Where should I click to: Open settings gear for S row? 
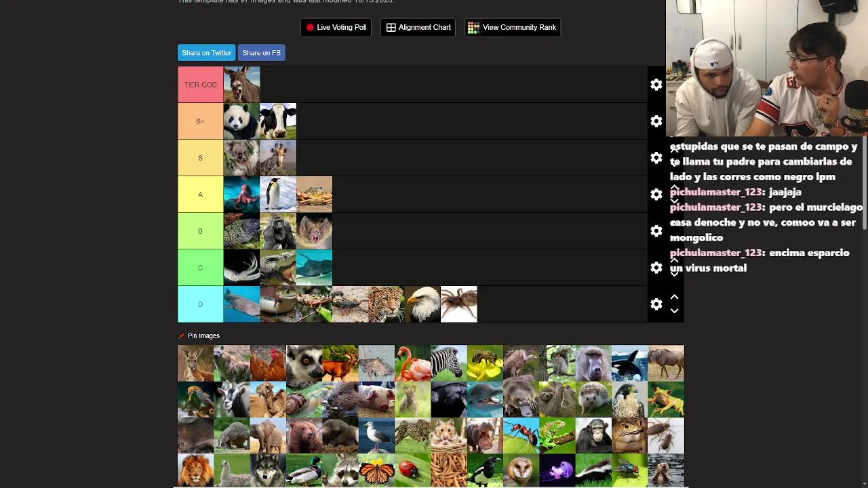pyautogui.click(x=656, y=158)
